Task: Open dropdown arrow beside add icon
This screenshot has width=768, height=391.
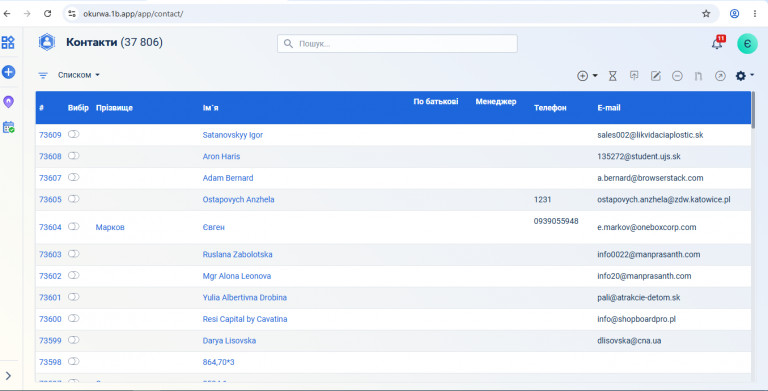Action: (595, 76)
